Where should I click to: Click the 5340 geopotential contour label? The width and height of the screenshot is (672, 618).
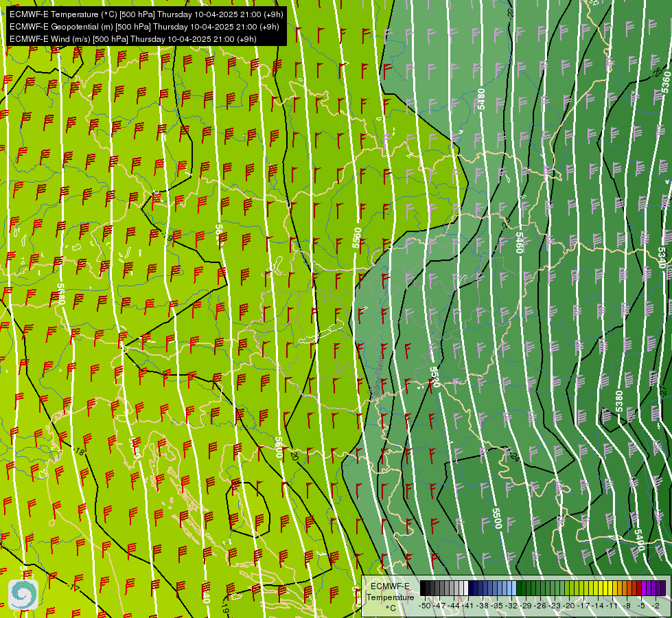point(662,258)
